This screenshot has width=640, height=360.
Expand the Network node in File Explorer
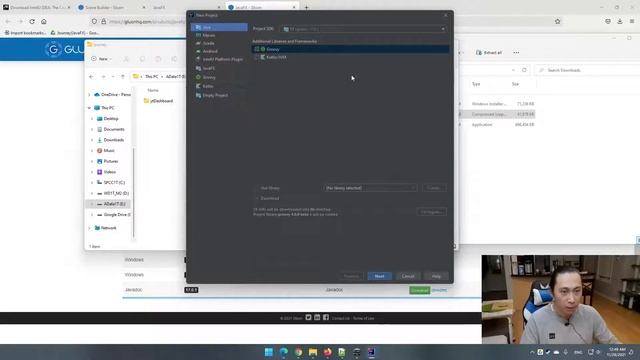[x=90, y=228]
